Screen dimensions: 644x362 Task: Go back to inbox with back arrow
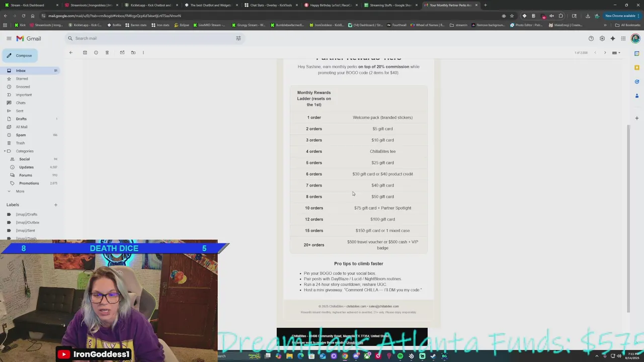71,52
